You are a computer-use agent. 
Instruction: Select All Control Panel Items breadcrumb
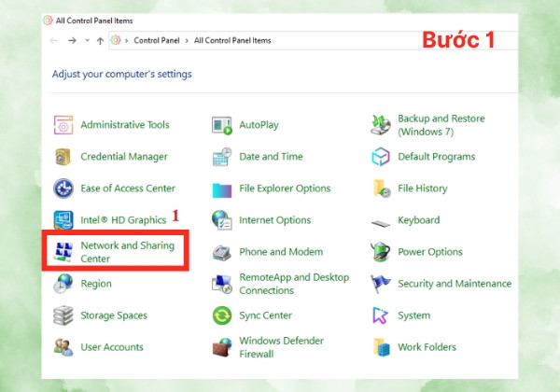pyautogui.click(x=232, y=40)
